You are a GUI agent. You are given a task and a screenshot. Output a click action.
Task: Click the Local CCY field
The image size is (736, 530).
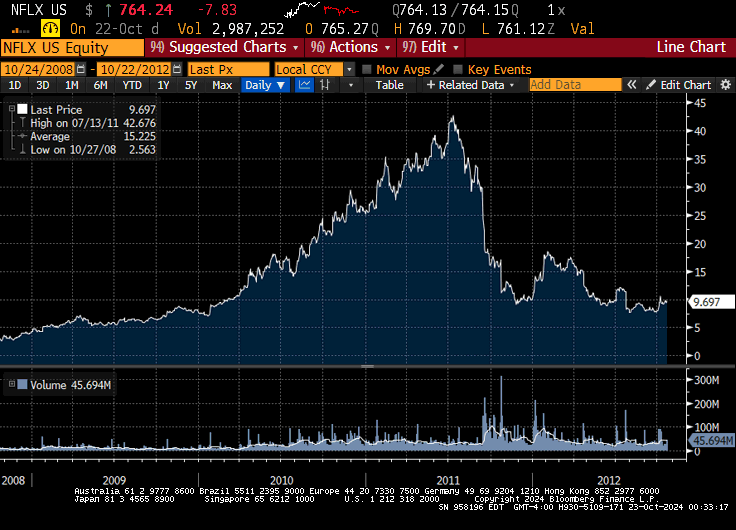(309, 69)
